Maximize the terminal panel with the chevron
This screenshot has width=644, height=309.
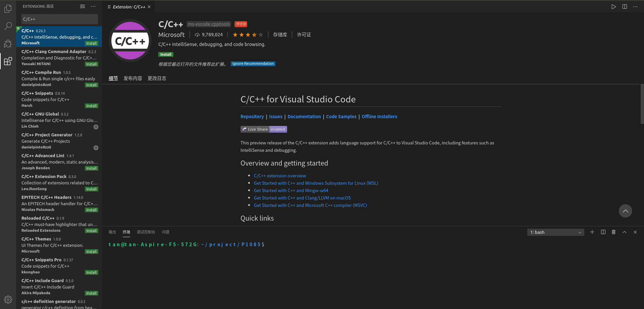click(625, 232)
